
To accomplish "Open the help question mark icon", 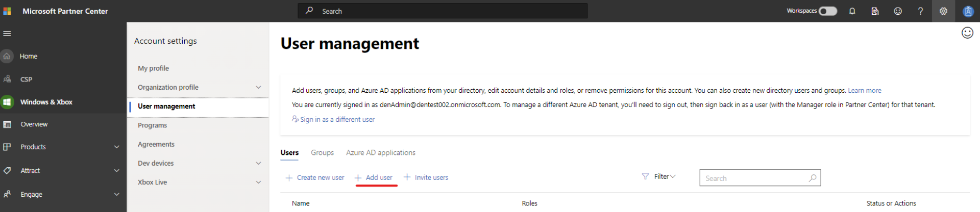I will 920,11.
